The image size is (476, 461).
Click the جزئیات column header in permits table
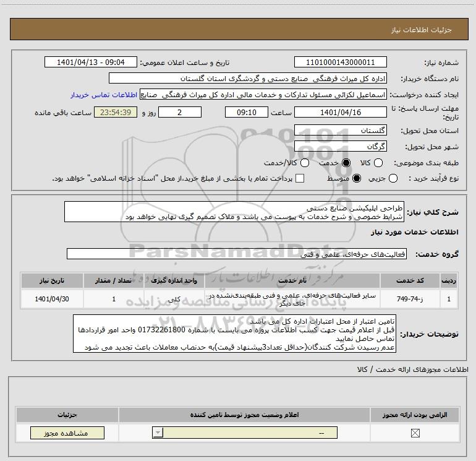(67, 415)
